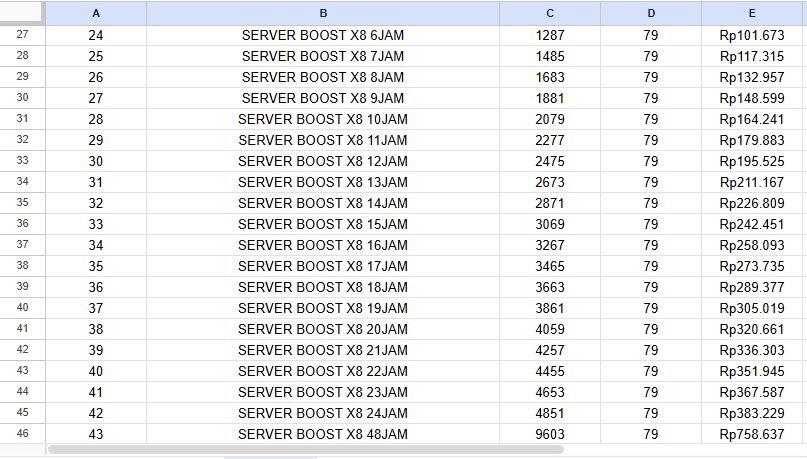Click cell with value 1485
The width and height of the screenshot is (807, 459).
[x=550, y=56]
